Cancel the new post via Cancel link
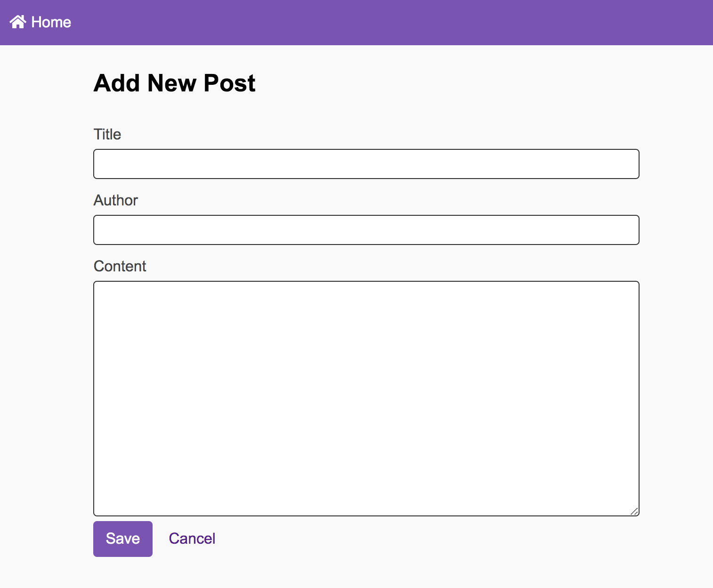 tap(192, 539)
